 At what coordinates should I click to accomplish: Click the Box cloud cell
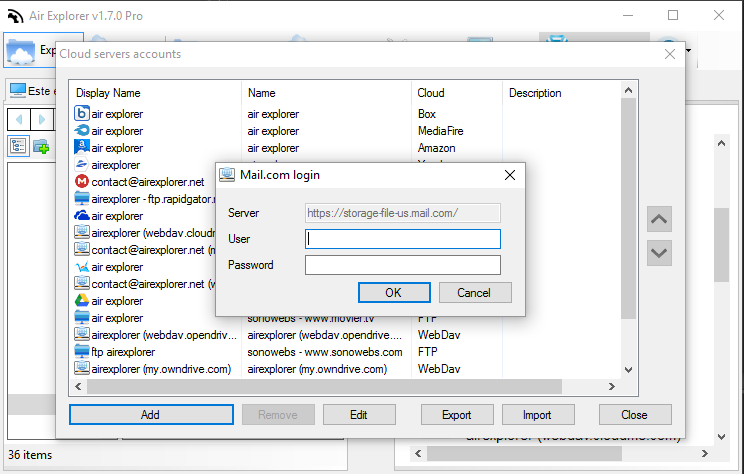coord(427,114)
